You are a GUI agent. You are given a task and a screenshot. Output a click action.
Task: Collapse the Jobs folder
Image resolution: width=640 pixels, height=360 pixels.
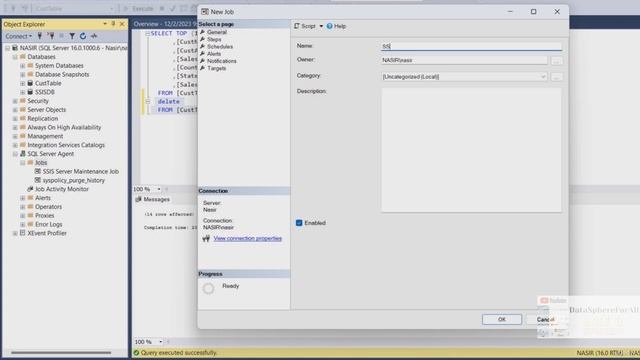(23, 163)
